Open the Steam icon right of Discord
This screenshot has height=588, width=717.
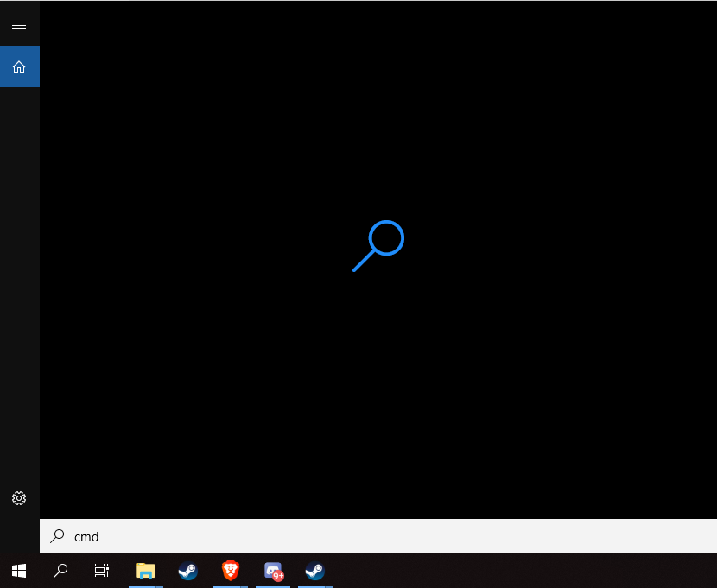315,571
